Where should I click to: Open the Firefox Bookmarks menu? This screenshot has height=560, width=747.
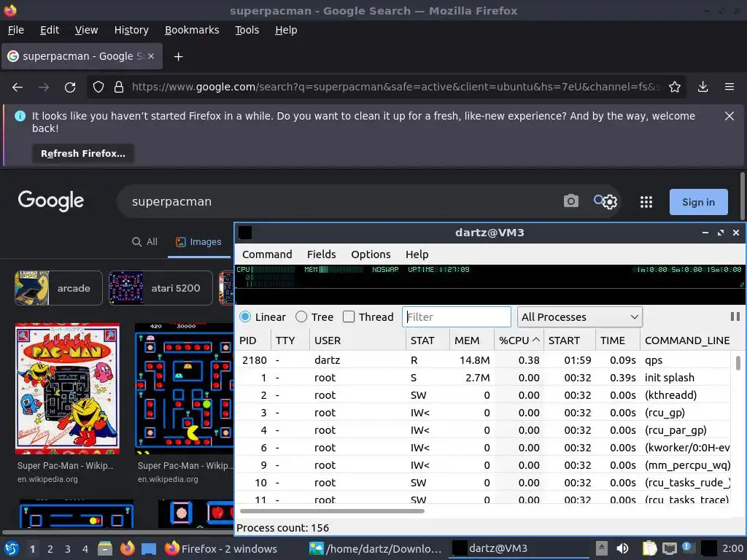pos(192,30)
